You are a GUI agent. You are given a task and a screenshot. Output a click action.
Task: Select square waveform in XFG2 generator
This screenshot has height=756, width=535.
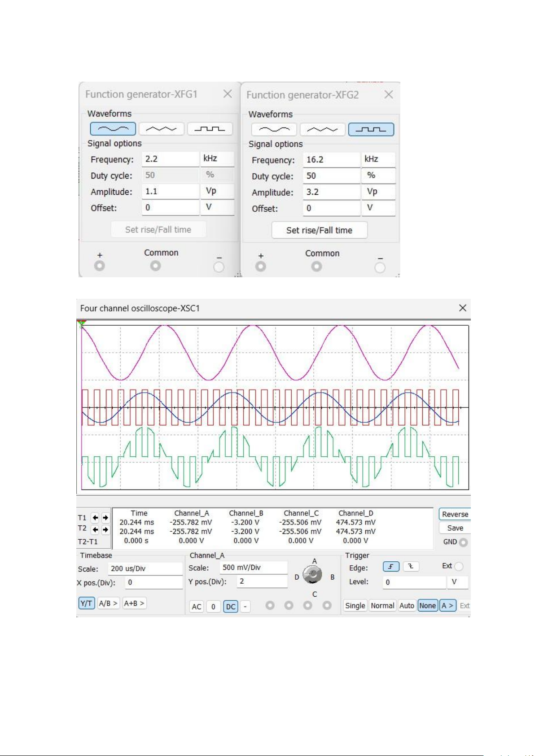(x=371, y=130)
